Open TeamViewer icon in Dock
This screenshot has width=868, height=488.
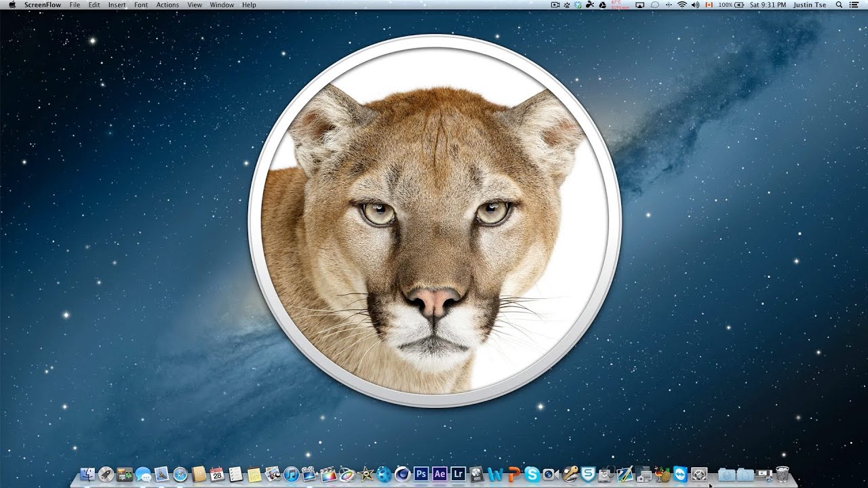click(x=680, y=474)
